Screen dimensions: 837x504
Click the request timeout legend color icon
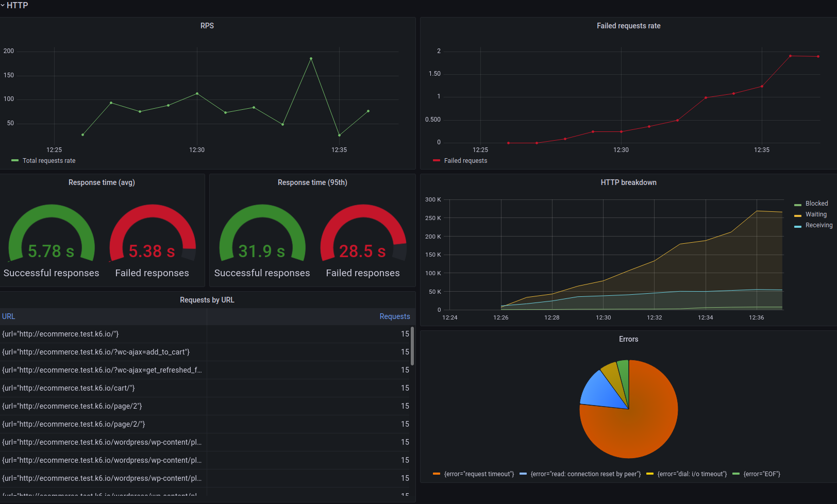[x=437, y=474]
